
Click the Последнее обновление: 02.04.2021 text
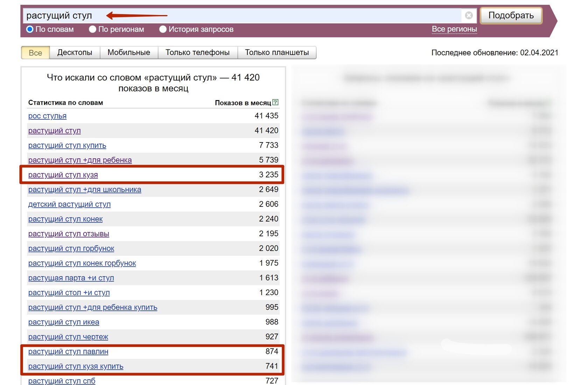pyautogui.click(x=495, y=52)
